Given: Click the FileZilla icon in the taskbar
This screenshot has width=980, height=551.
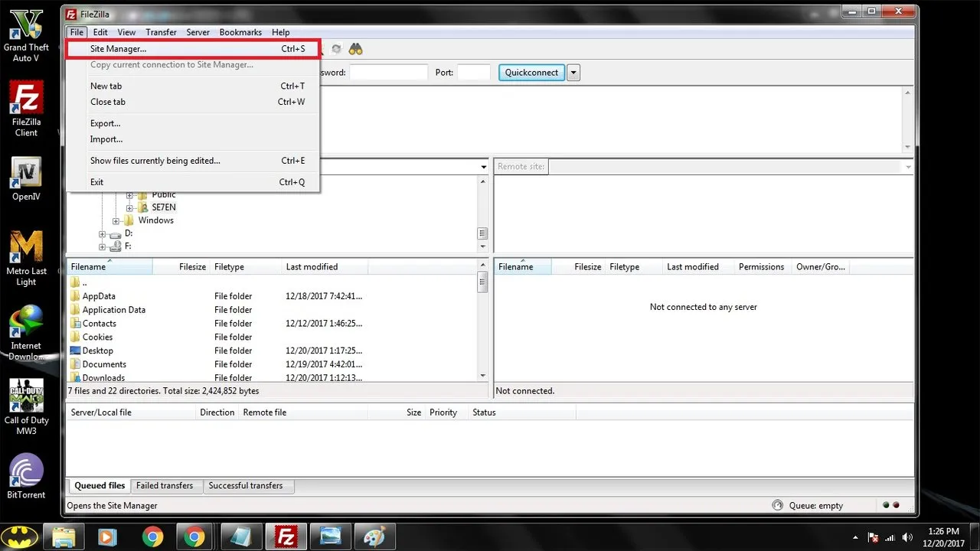Looking at the screenshot, I should pyautogui.click(x=286, y=536).
